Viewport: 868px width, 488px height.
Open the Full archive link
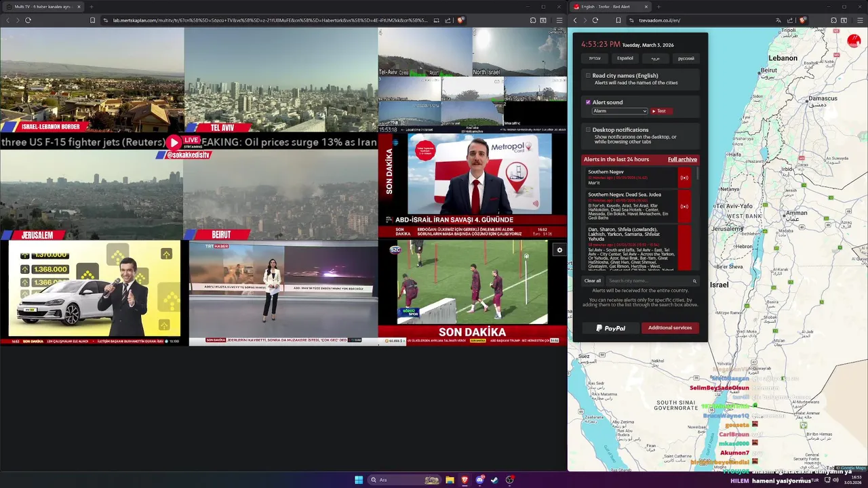pyautogui.click(x=682, y=159)
